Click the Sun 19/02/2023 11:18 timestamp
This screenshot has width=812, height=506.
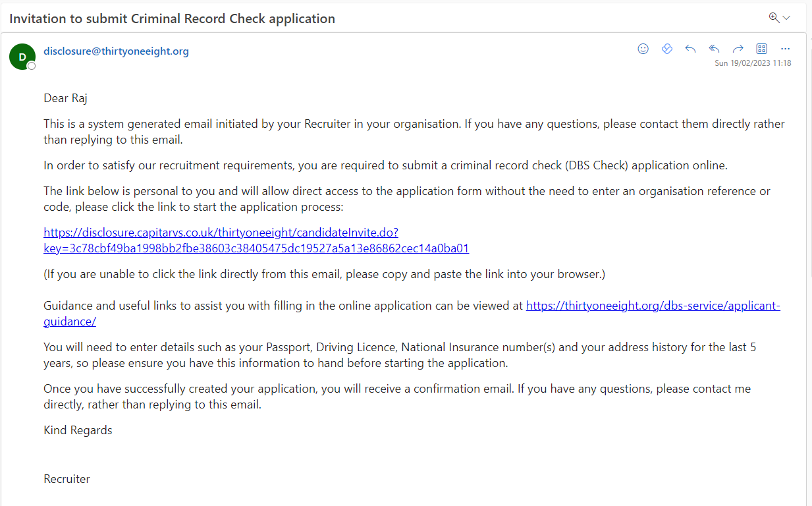(x=753, y=63)
